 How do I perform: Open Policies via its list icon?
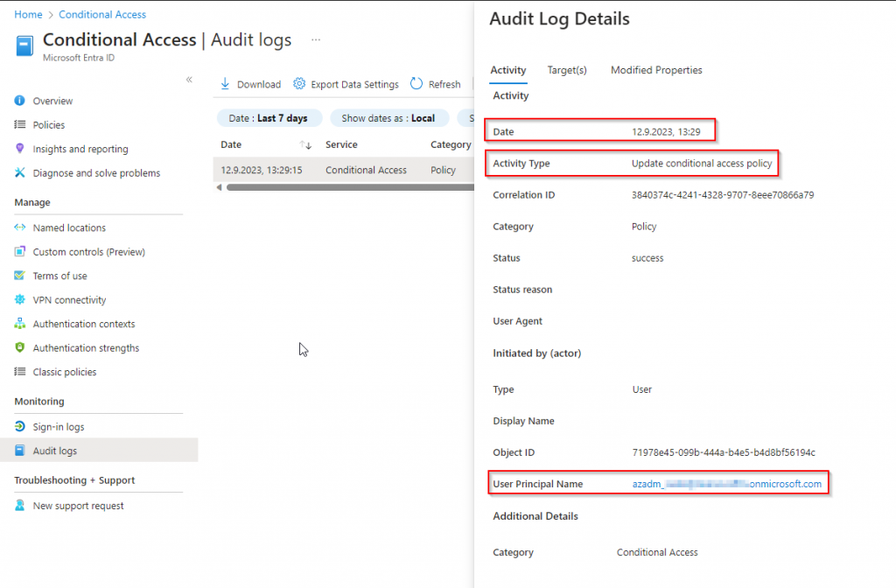(20, 125)
